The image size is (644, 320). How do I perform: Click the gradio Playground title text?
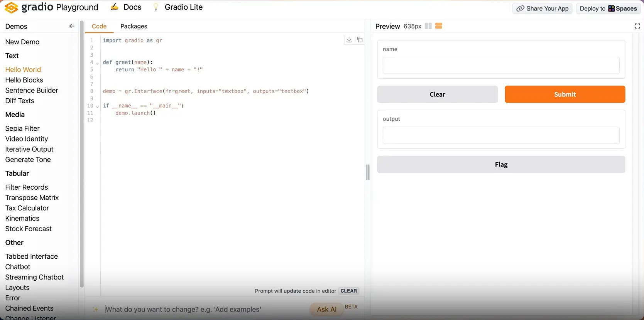coord(60,7)
